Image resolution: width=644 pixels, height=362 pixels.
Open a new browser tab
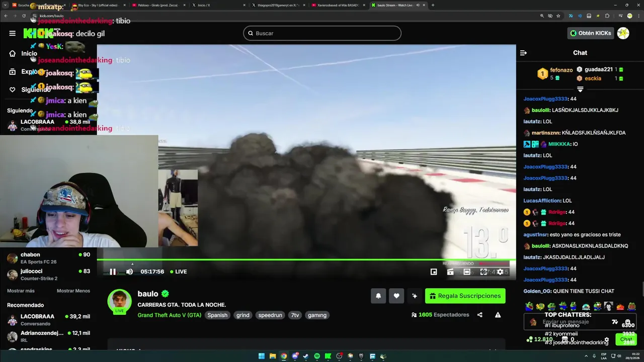pos(433,5)
